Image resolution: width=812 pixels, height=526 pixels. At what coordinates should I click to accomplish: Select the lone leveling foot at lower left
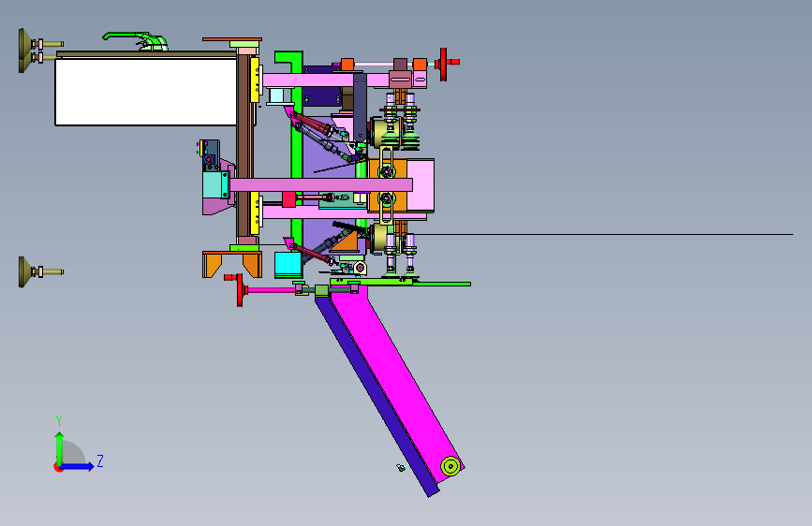40,271
